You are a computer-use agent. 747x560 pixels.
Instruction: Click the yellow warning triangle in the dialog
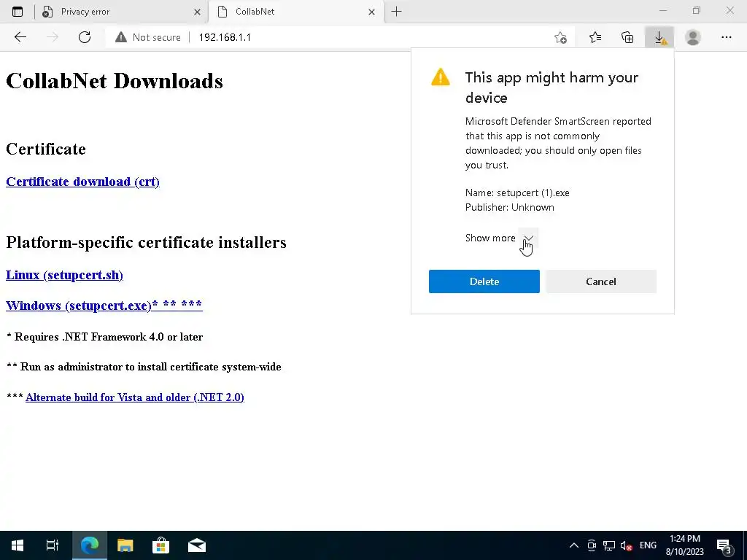[440, 77]
